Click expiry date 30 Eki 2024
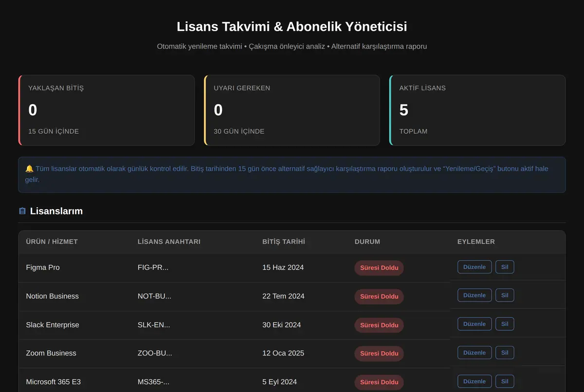Image resolution: width=584 pixels, height=392 pixels. (x=281, y=325)
